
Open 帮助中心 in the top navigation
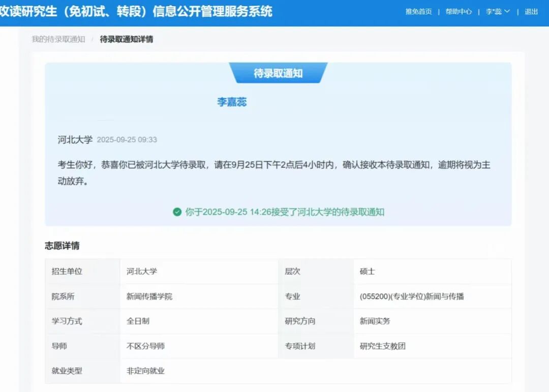(x=459, y=12)
